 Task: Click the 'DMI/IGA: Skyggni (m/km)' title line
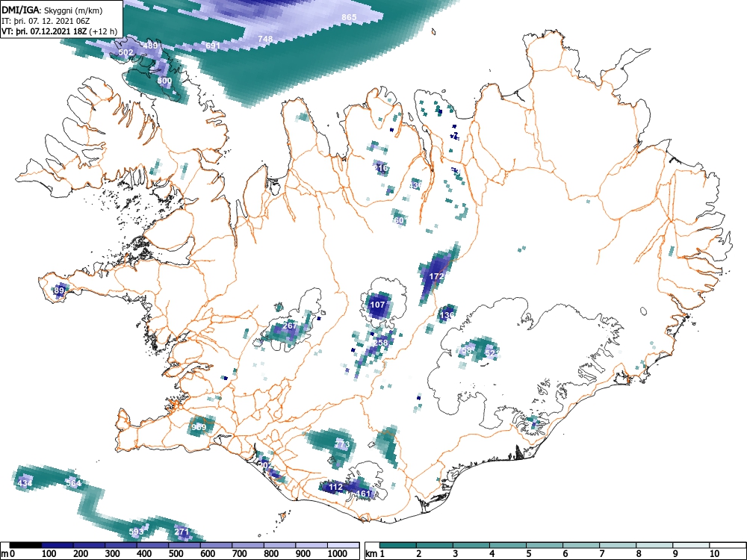[52, 10]
